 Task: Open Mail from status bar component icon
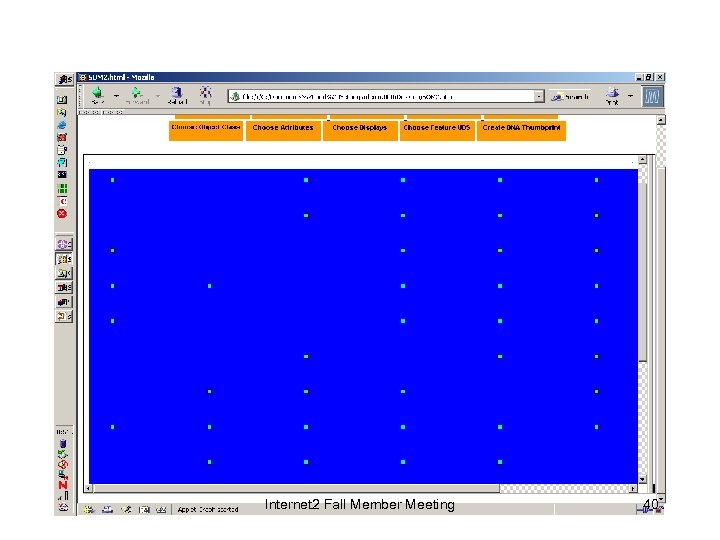click(x=107, y=509)
